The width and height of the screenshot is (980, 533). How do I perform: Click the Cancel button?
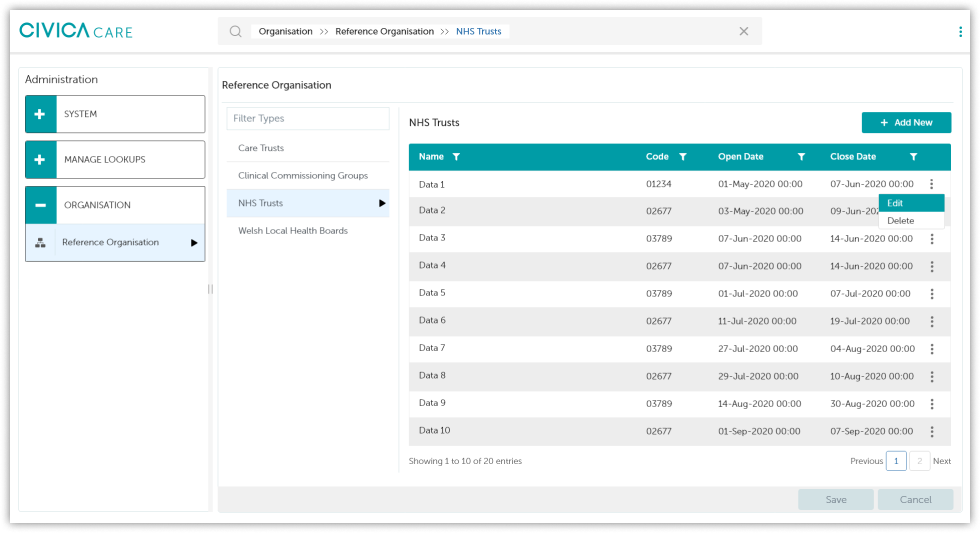coord(915,499)
